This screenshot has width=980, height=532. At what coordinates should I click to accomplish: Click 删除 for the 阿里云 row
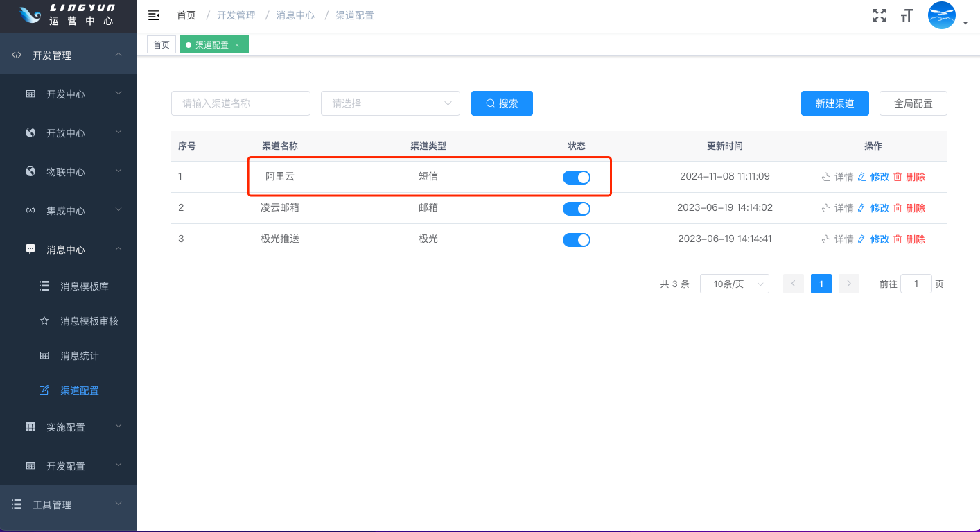pyautogui.click(x=909, y=177)
